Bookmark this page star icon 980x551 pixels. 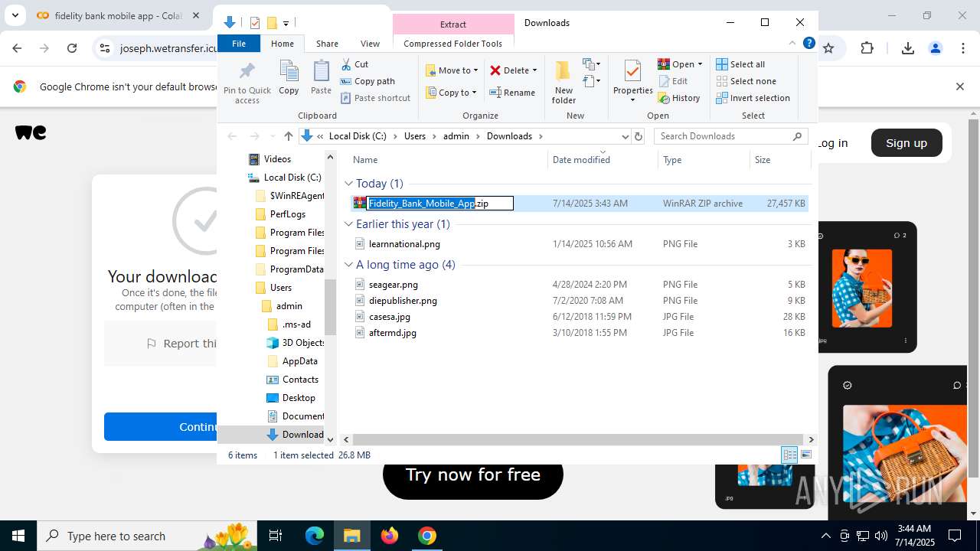tap(828, 48)
